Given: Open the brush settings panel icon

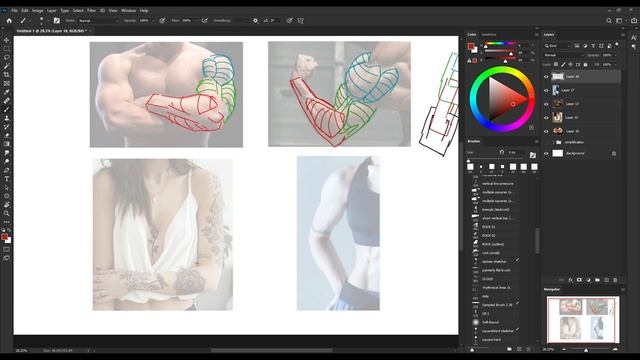Looking at the screenshot, I should tap(57, 20).
